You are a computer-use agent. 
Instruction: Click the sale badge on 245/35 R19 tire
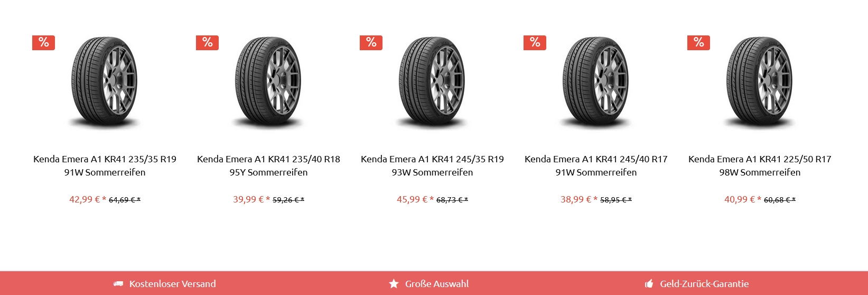coord(371,43)
